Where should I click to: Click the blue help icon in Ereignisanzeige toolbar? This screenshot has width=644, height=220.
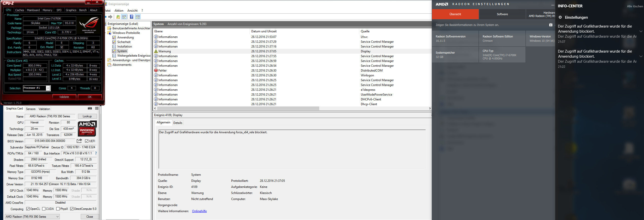(131, 17)
